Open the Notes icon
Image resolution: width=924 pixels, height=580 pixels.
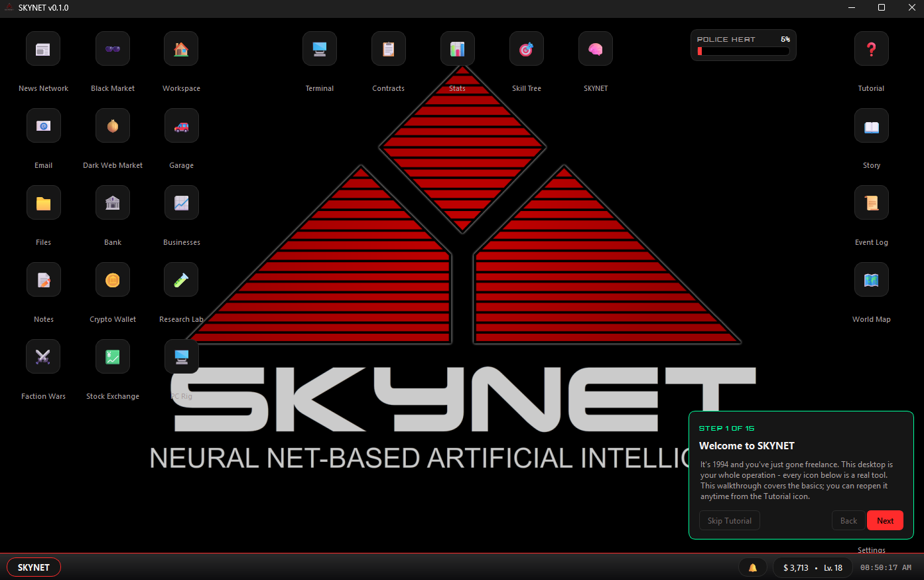point(44,280)
